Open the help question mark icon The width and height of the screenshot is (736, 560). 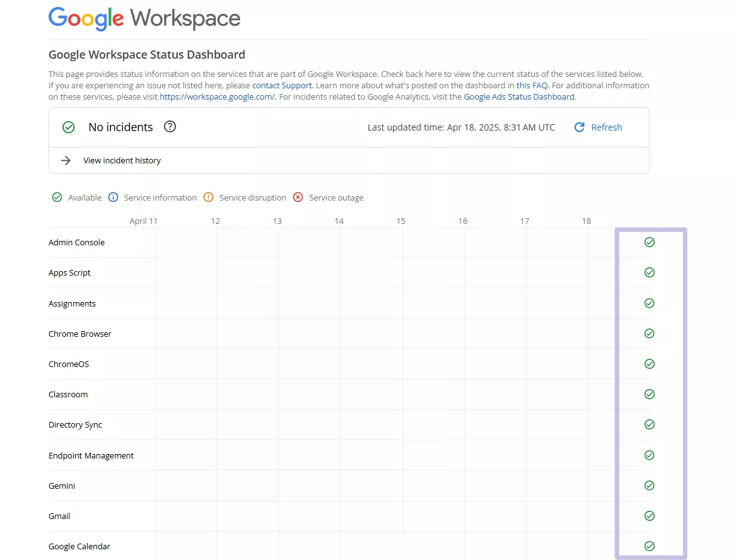click(169, 127)
